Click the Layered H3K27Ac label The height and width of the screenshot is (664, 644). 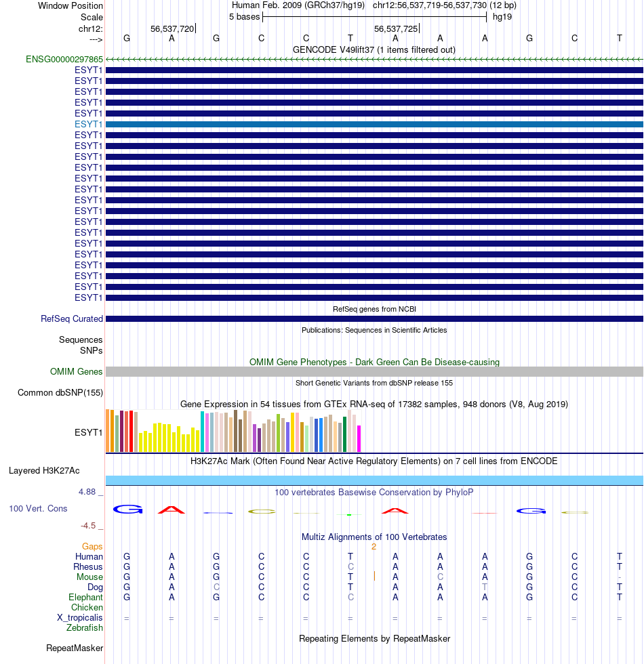(x=44, y=470)
